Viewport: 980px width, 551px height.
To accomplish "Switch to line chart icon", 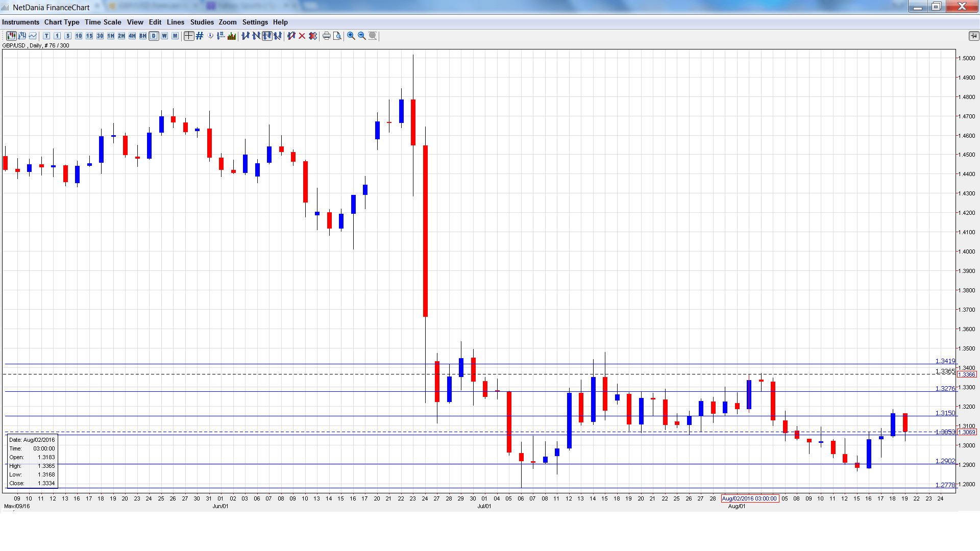I will tap(33, 36).
